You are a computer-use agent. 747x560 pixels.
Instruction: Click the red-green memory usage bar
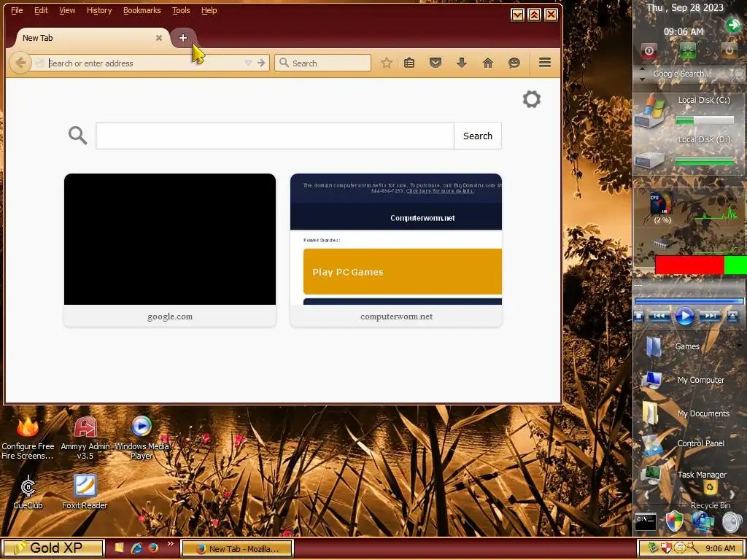(701, 265)
